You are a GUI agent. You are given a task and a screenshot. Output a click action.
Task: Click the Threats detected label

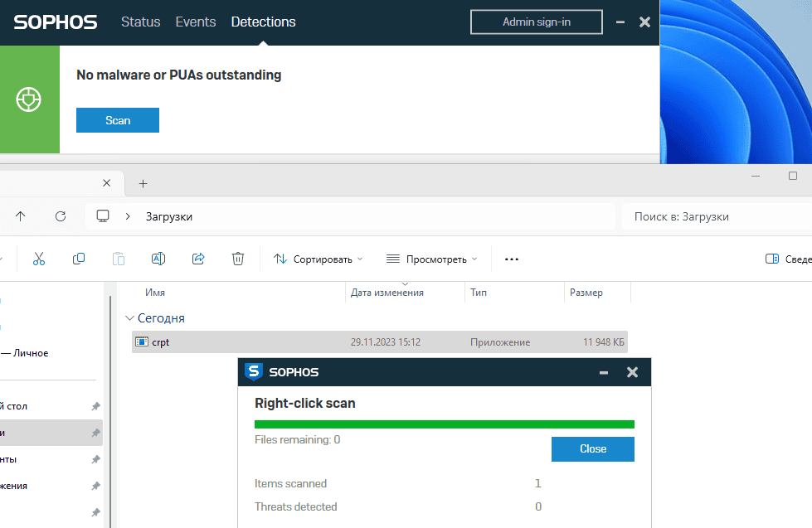pos(296,506)
